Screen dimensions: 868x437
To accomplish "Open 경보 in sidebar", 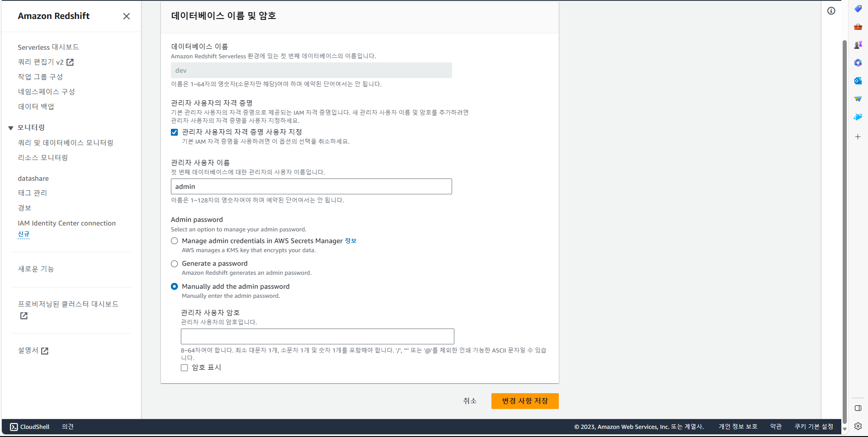I will [24, 208].
